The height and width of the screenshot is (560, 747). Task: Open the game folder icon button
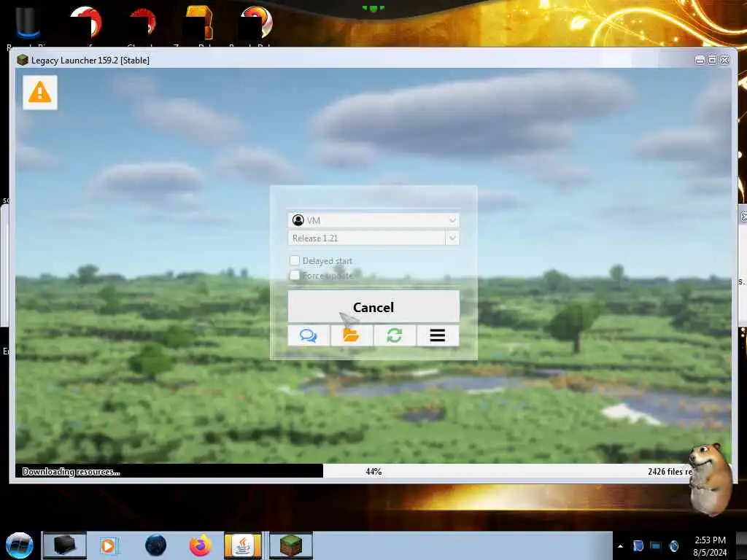tap(352, 335)
